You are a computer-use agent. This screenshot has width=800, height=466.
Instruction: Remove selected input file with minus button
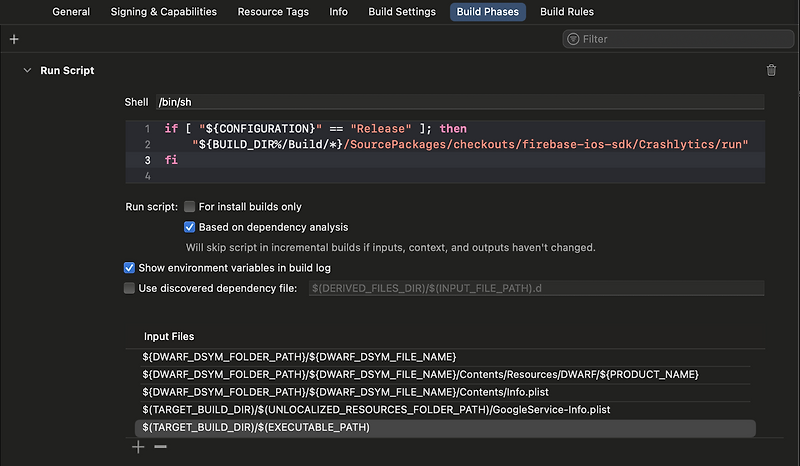[x=160, y=447]
